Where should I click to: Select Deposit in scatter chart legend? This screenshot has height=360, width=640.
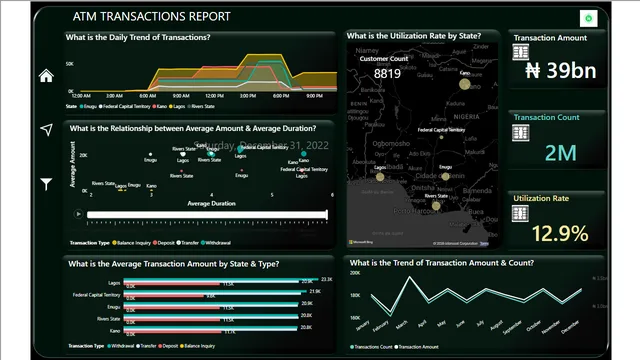[164, 243]
